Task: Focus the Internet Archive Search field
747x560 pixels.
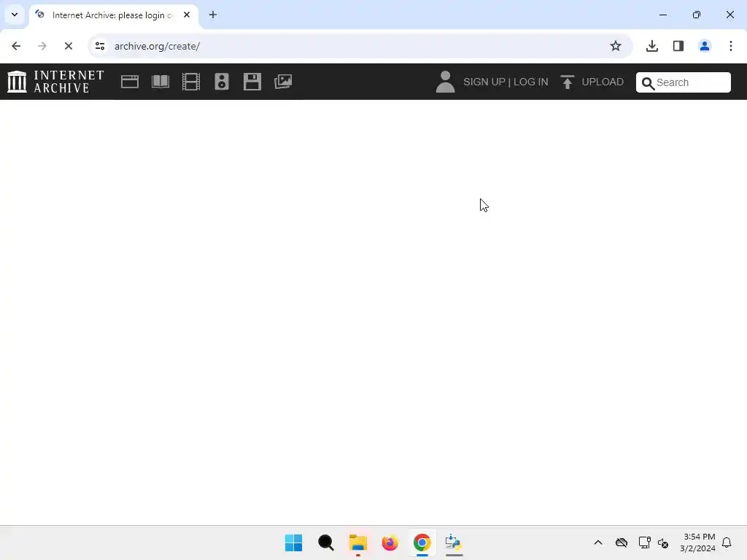Action: pos(683,82)
